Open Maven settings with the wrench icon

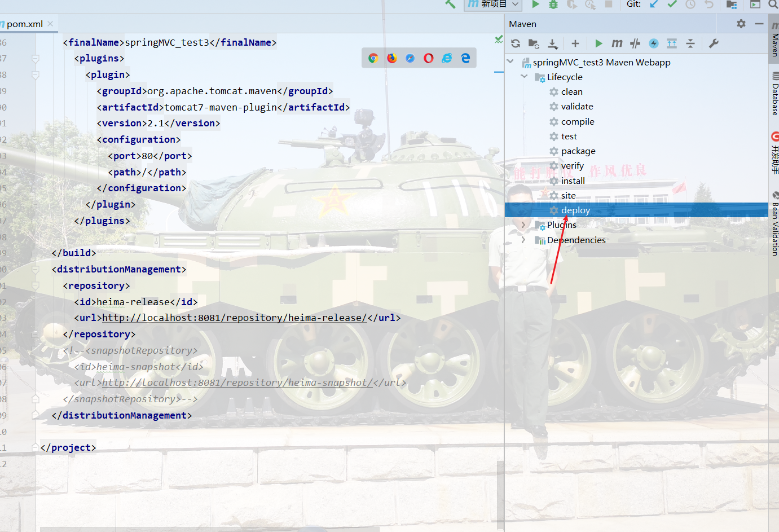[x=713, y=43]
